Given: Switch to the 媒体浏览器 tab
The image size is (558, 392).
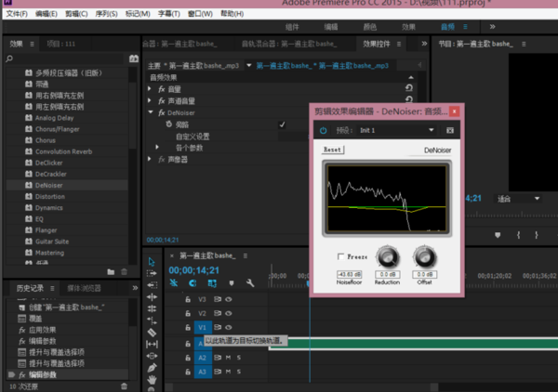Looking at the screenshot, I should coord(84,288).
